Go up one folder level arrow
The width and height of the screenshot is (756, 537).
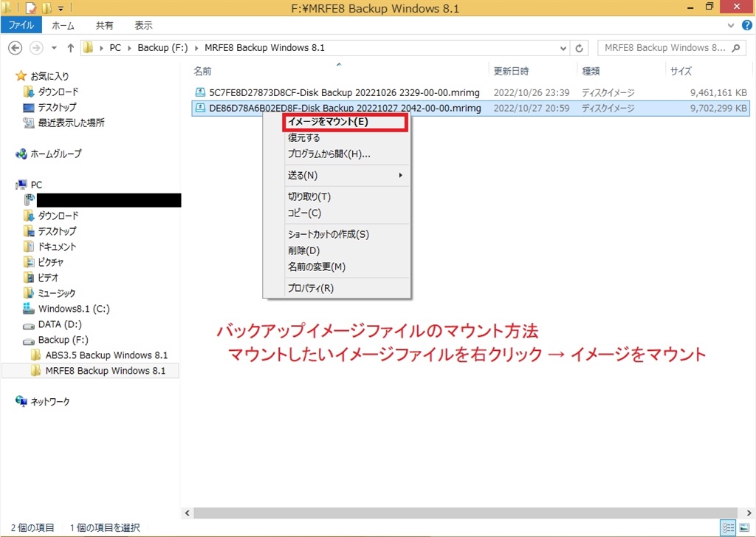pyautogui.click(x=70, y=48)
